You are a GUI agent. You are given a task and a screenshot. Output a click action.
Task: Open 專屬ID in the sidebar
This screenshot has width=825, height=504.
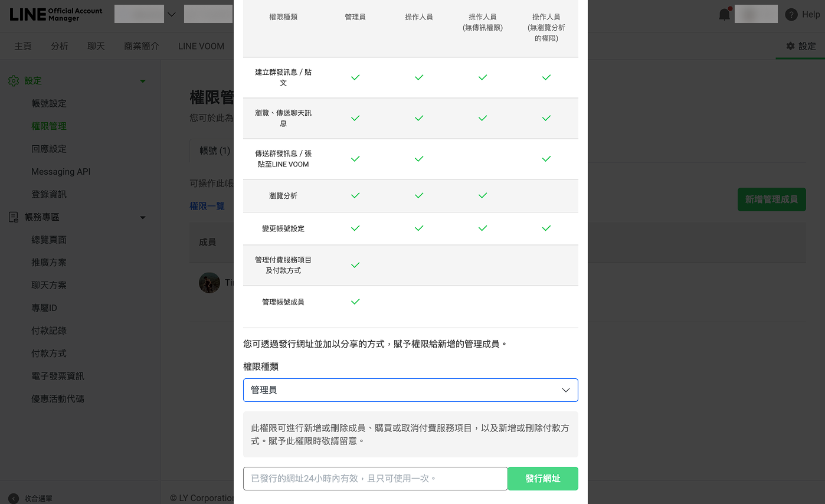pos(44,308)
